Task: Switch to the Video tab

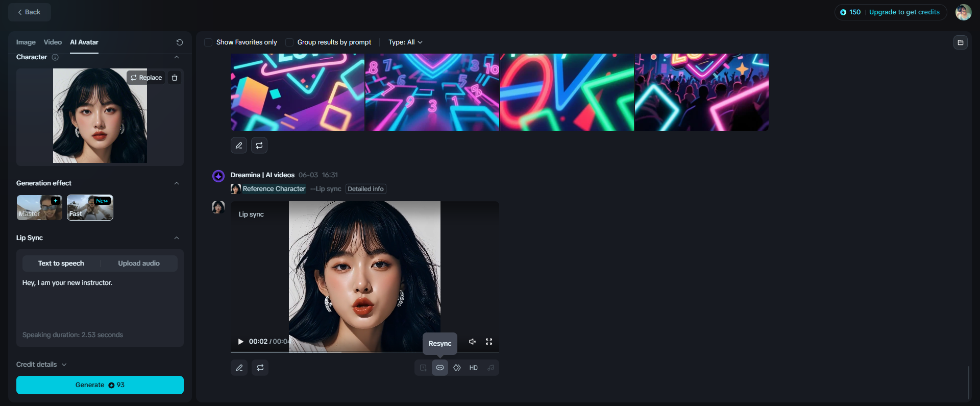Action: coord(53,42)
